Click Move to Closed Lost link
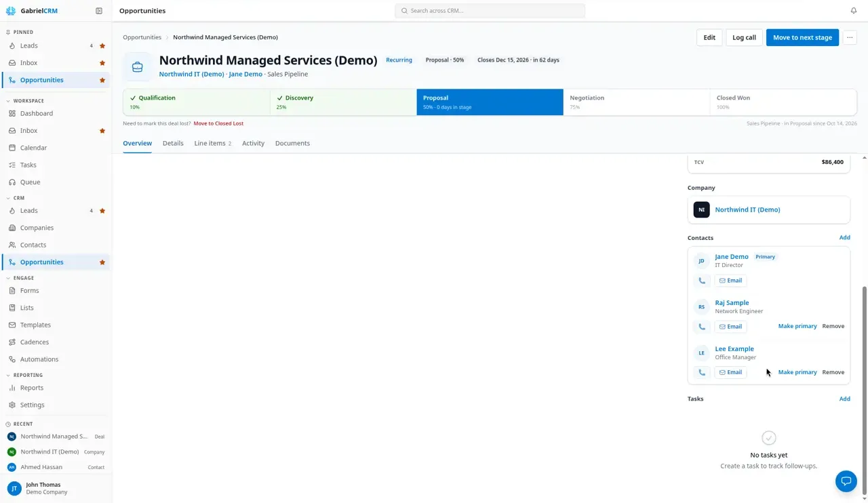 click(218, 123)
